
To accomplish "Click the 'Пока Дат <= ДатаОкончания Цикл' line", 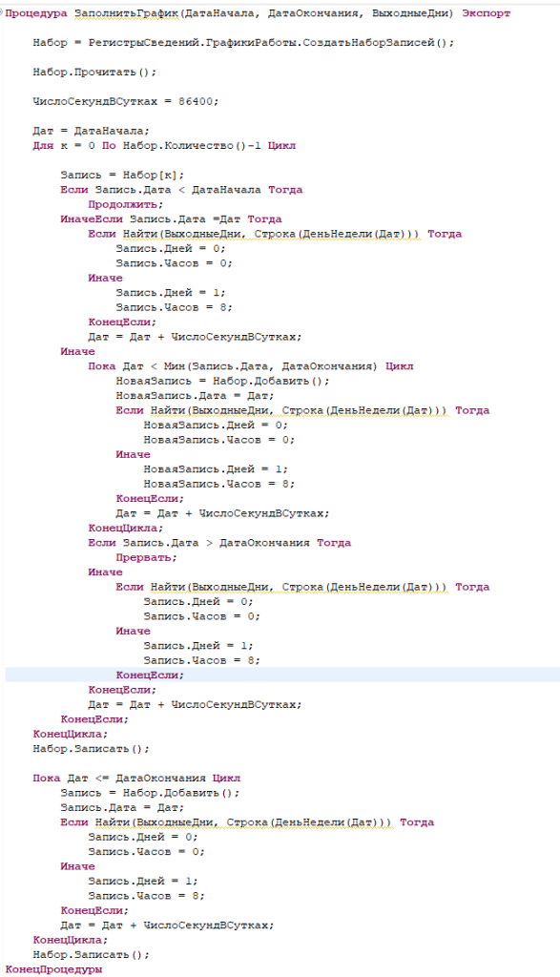I will (136, 779).
